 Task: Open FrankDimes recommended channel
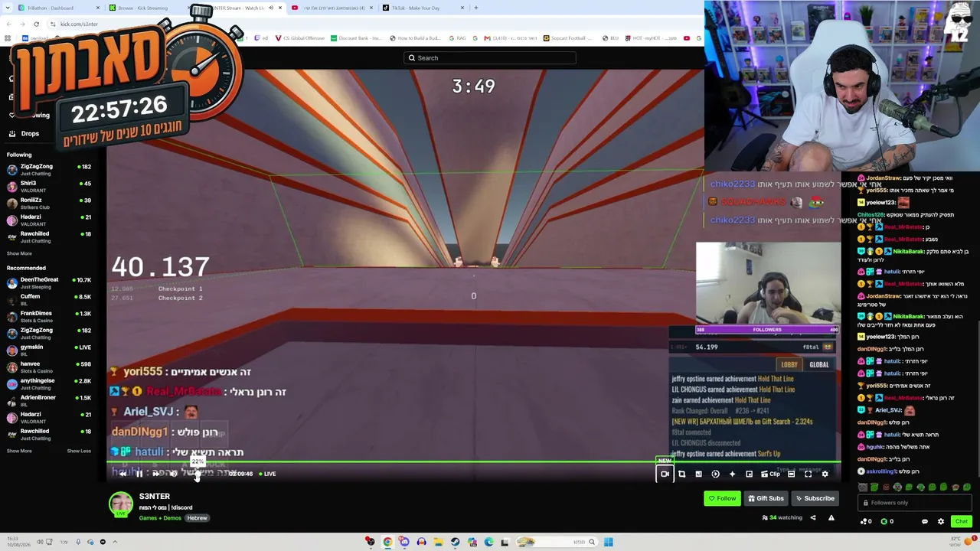tap(49, 316)
